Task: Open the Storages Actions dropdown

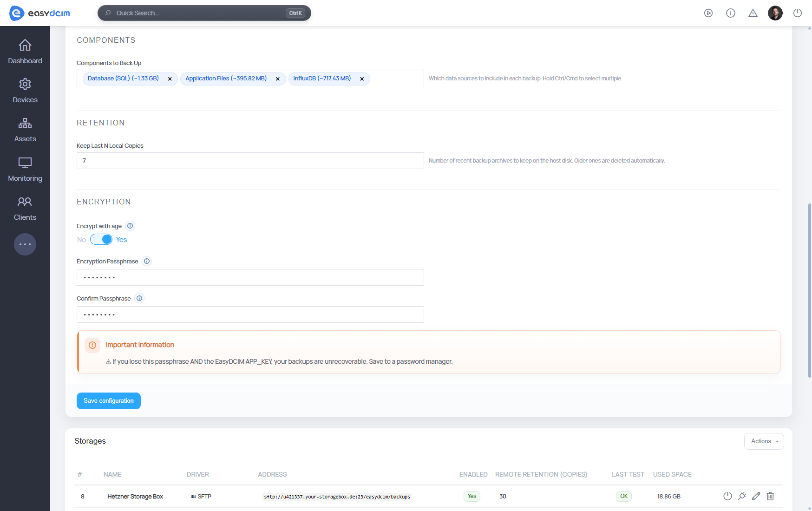Action: click(764, 441)
